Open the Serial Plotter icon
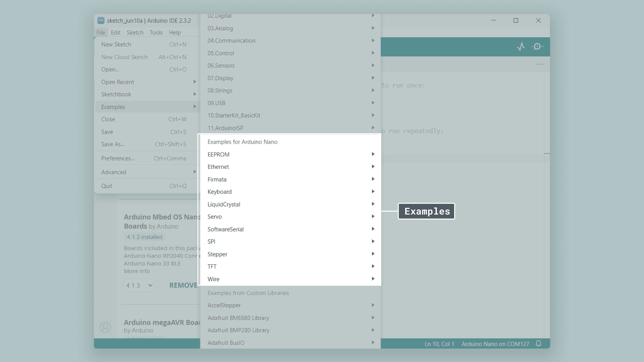The image size is (644, 362). point(521,47)
